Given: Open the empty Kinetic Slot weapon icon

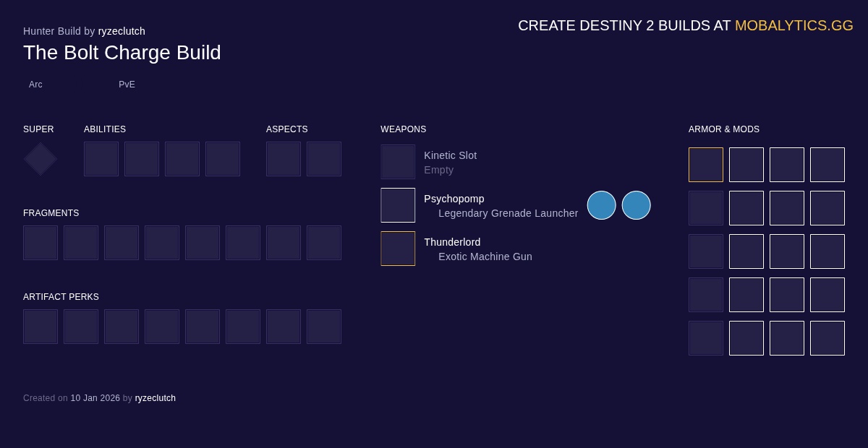Looking at the screenshot, I should [x=398, y=162].
